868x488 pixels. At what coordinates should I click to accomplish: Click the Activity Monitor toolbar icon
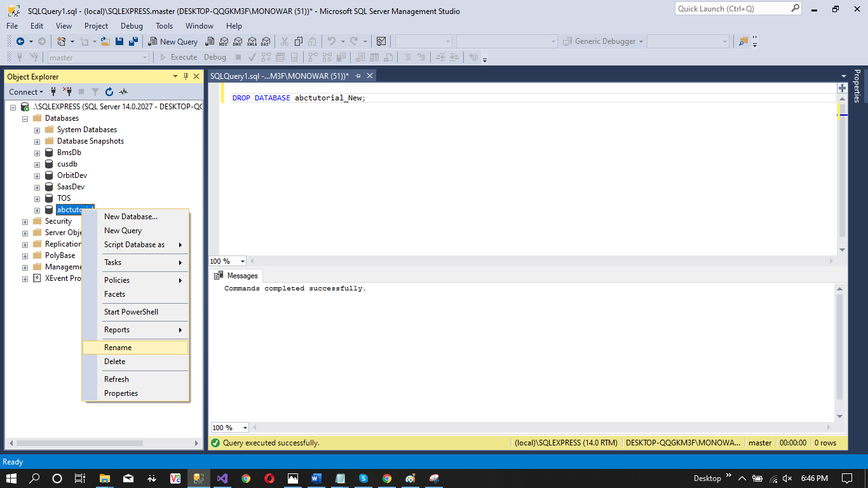point(381,41)
